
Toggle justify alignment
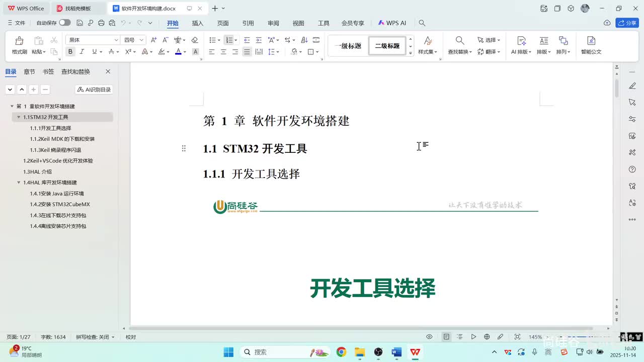[247, 52]
